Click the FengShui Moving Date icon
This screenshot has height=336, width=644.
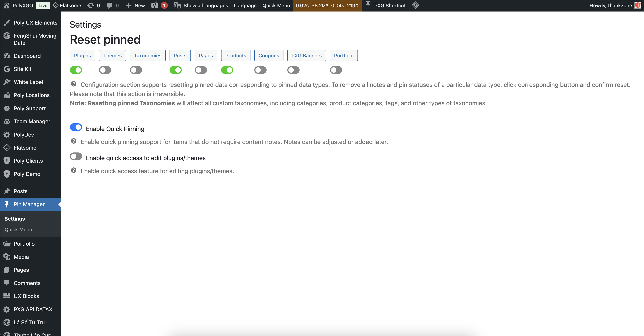[x=7, y=36]
